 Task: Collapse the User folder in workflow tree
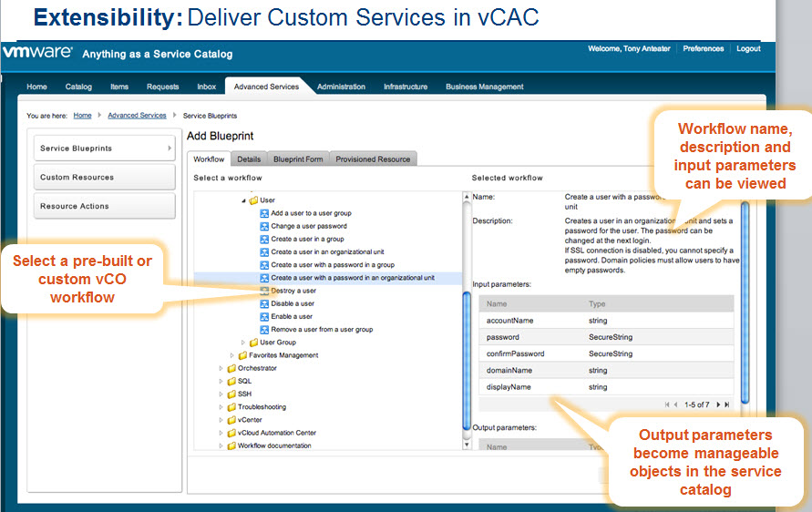point(243,200)
